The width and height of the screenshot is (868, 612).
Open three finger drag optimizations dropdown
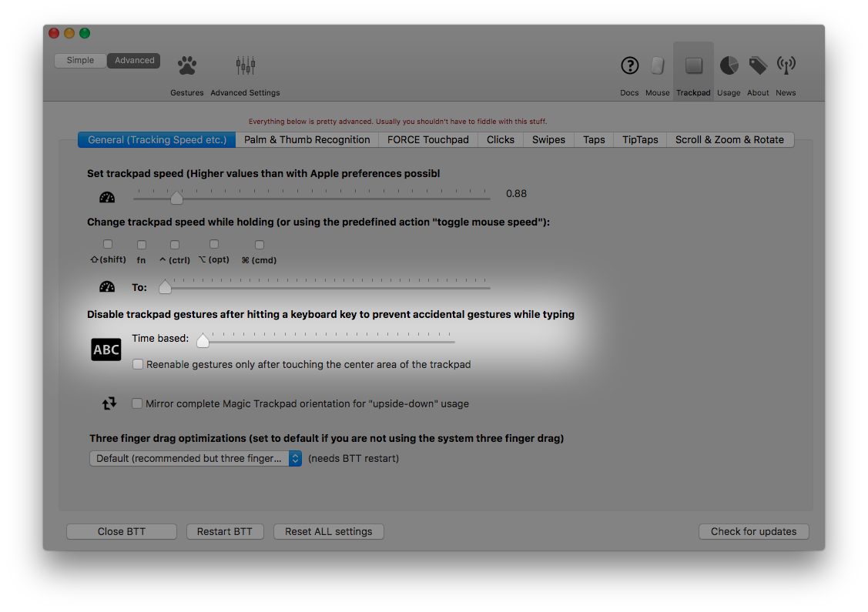click(196, 458)
